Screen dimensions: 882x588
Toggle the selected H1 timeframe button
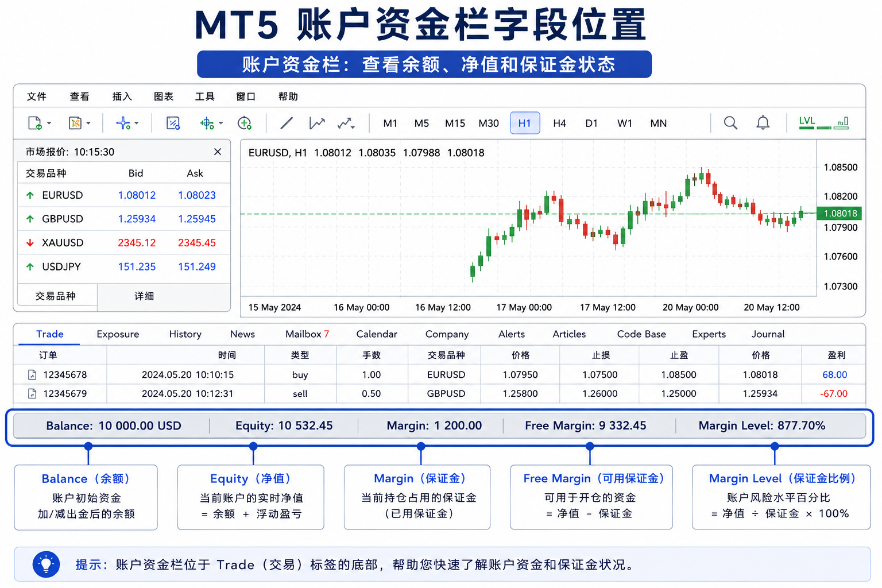[x=525, y=123]
